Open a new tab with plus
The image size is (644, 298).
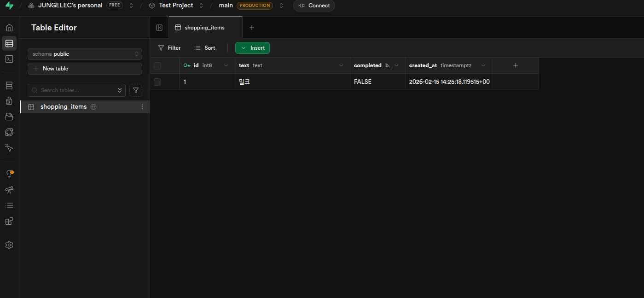[x=252, y=28]
